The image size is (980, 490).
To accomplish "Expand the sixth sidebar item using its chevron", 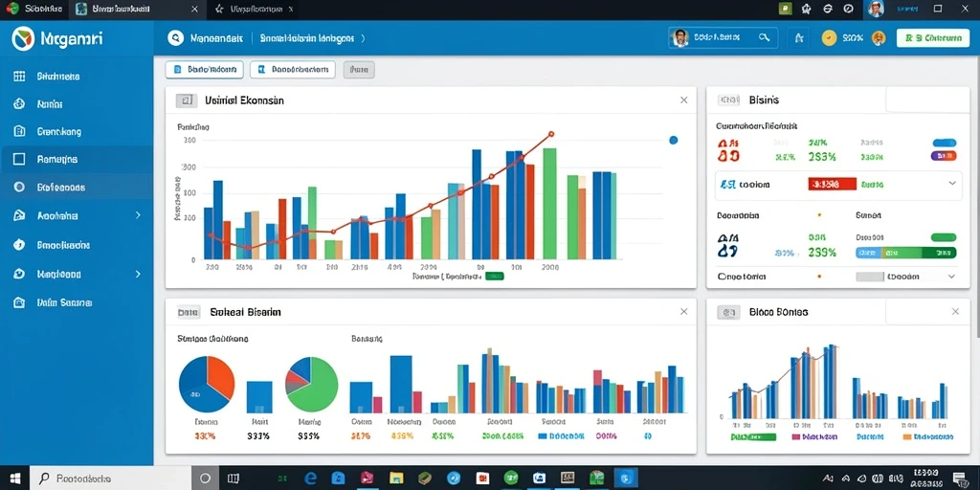I will (x=138, y=215).
